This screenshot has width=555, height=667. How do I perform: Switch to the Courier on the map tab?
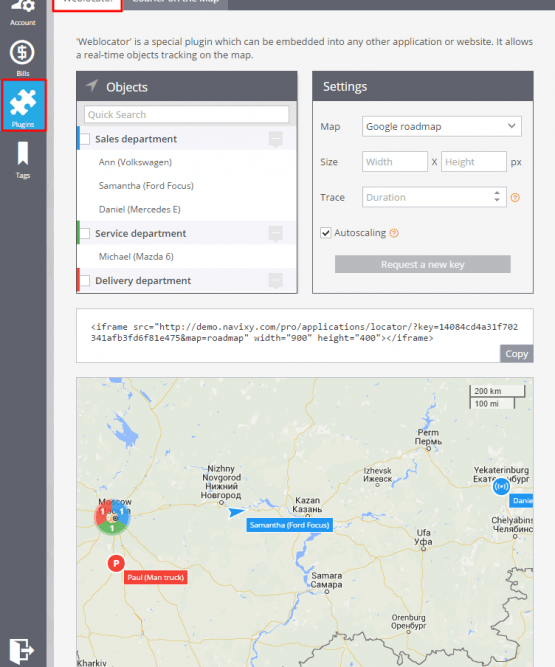tap(175, 3)
